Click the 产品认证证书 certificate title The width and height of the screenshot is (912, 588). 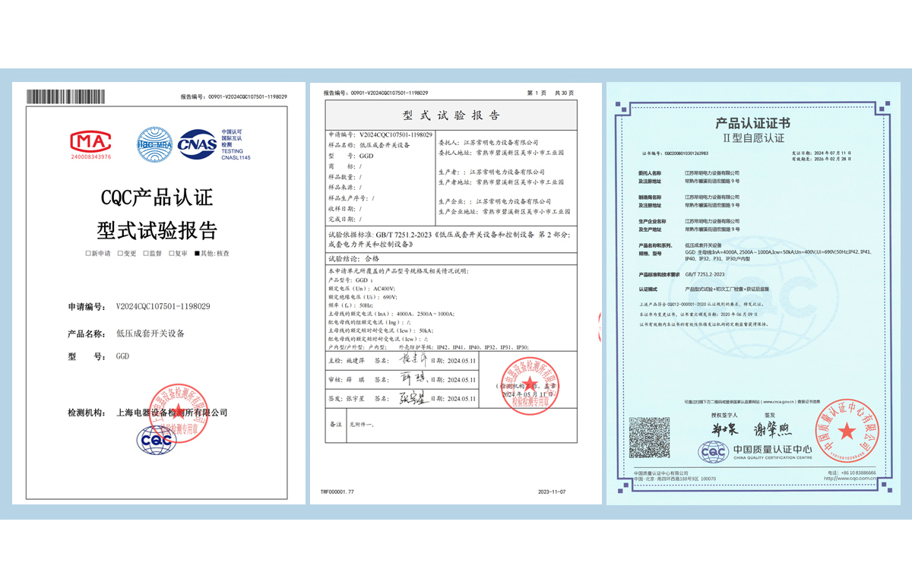click(x=752, y=123)
